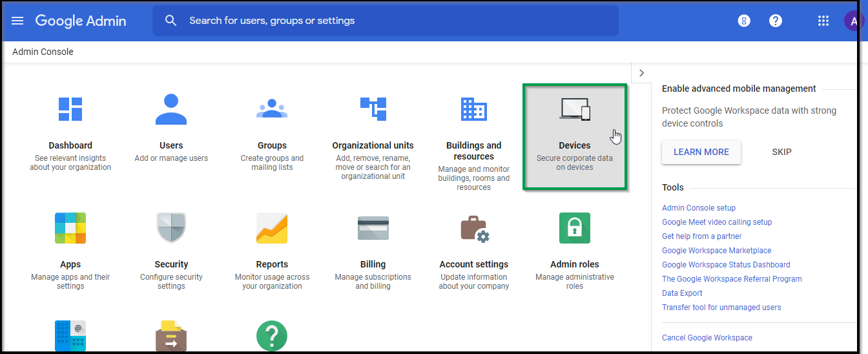The image size is (868, 354).
Task: Open the Apps colorful grid icon
Action: coord(70,228)
